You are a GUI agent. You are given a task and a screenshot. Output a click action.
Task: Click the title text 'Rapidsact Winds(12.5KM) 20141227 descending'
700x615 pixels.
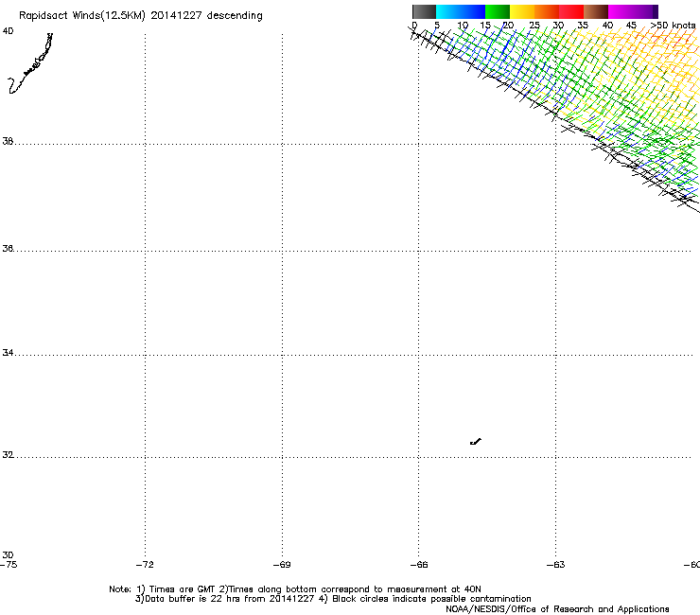(141, 16)
